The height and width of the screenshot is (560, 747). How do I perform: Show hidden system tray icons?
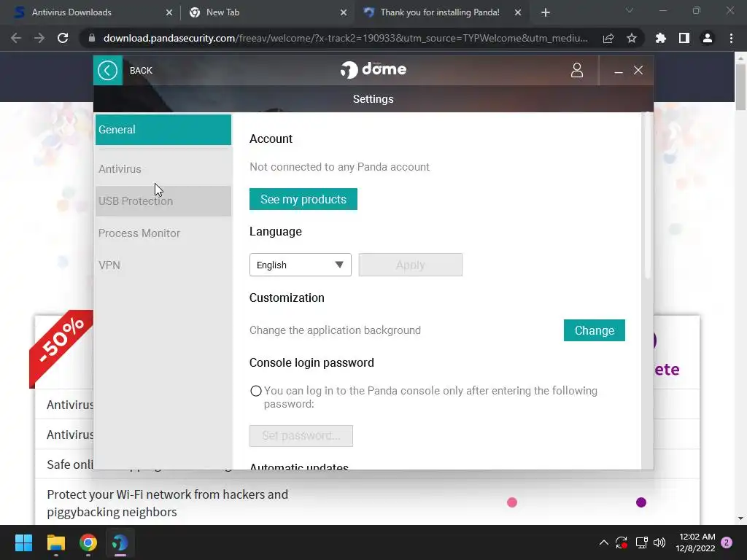point(603,542)
